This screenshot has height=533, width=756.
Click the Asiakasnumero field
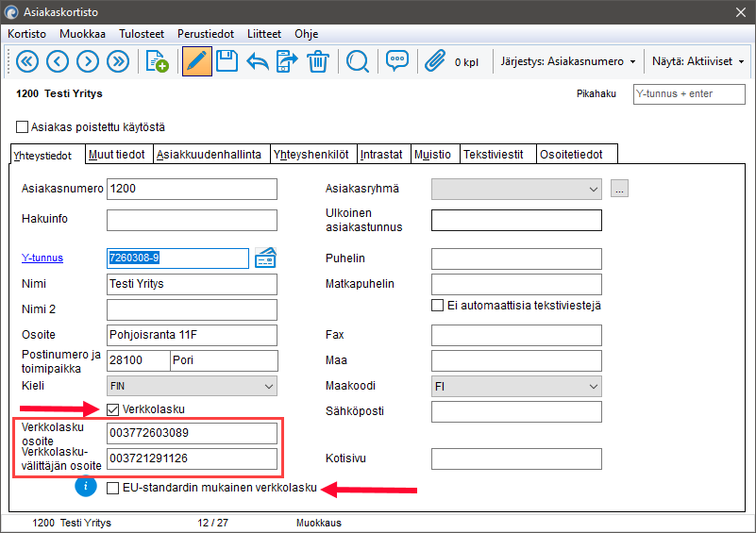click(x=192, y=189)
